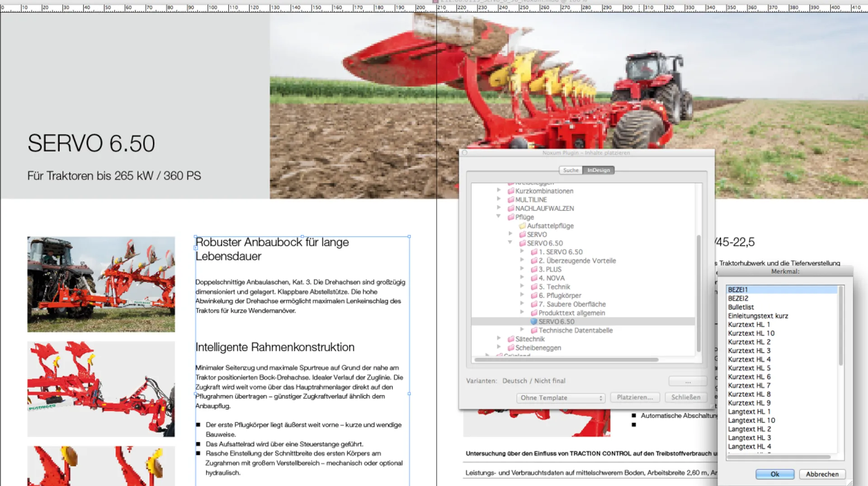Viewport: 868px width, 486px height.
Task: Select Kurztext HL 5 entry
Action: 782,368
